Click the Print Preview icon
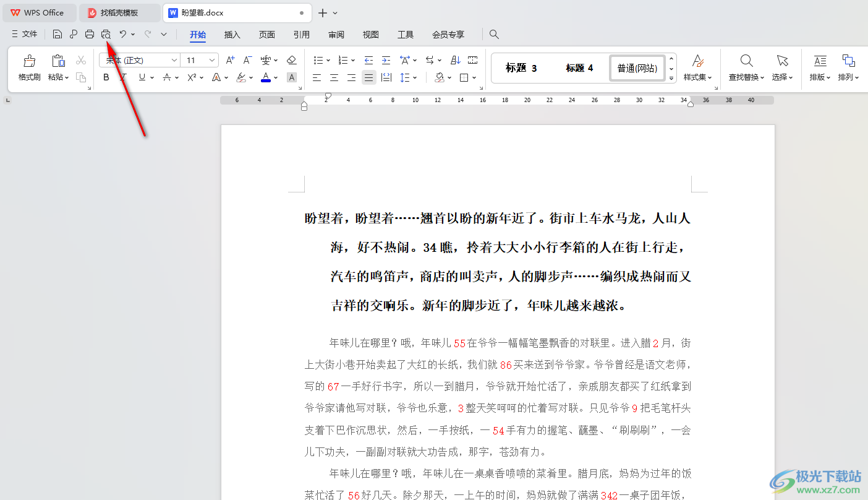The height and width of the screenshot is (500, 868). click(x=106, y=35)
